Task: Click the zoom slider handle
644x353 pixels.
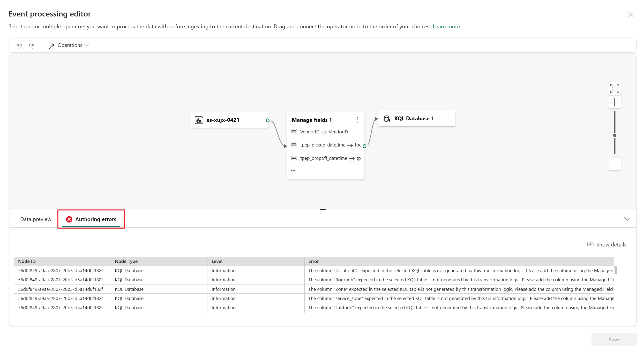Action: coord(614,135)
